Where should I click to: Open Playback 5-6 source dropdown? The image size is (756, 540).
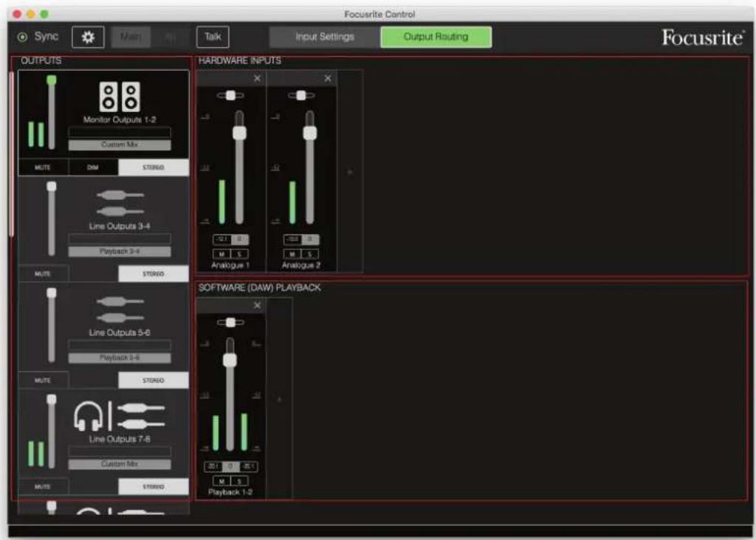click(120, 358)
